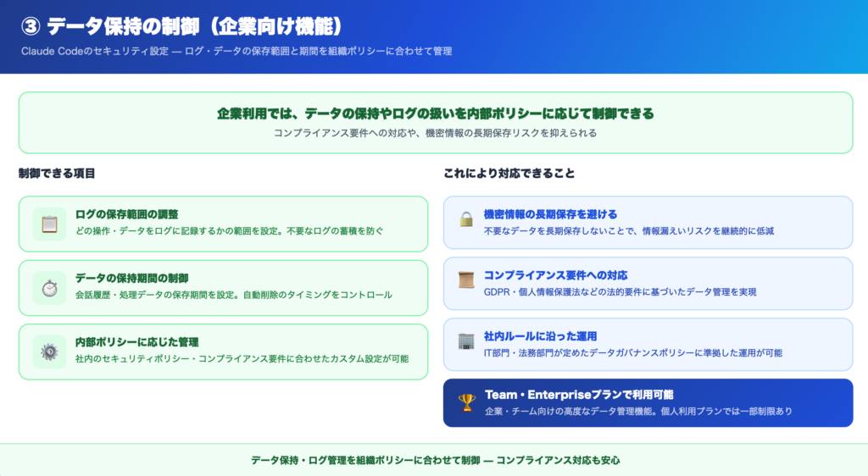Click the green summary banner headline 企業利用では
The height and width of the screenshot is (476, 868).
(x=435, y=113)
